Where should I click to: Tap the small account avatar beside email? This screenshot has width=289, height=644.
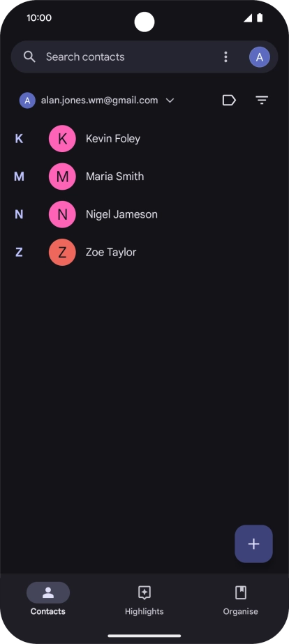point(27,100)
